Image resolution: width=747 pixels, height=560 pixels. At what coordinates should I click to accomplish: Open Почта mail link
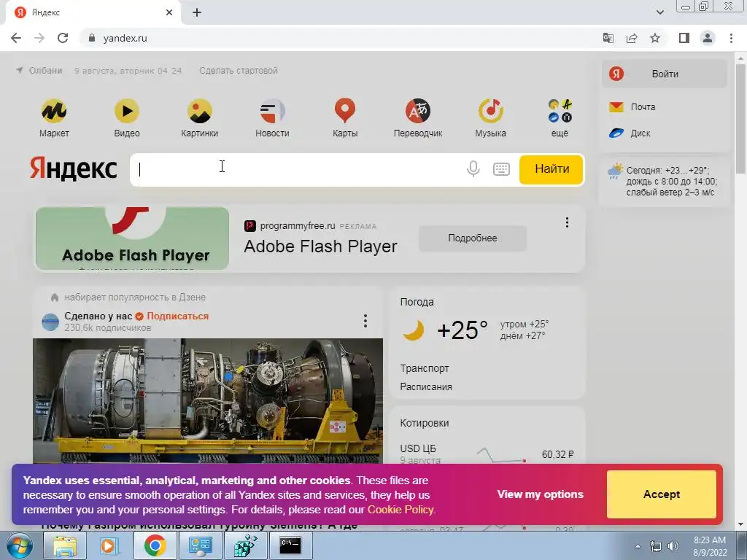[x=643, y=106]
